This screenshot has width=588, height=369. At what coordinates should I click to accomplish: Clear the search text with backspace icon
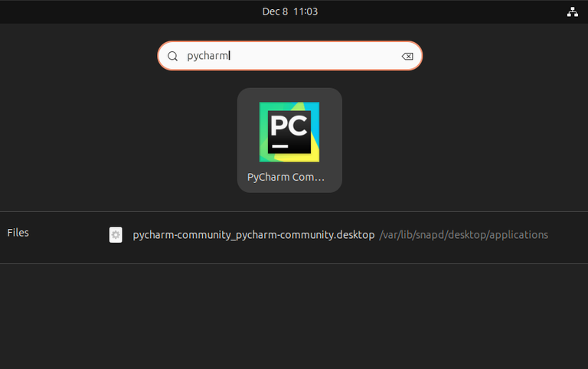[407, 56]
